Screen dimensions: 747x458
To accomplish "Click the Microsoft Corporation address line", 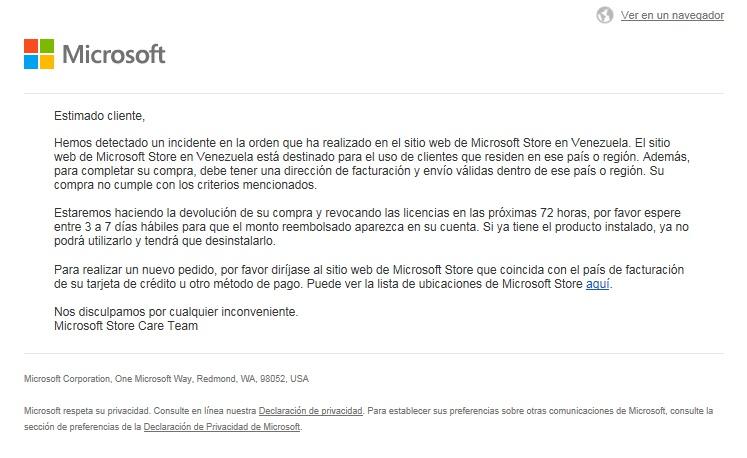I will (166, 379).
